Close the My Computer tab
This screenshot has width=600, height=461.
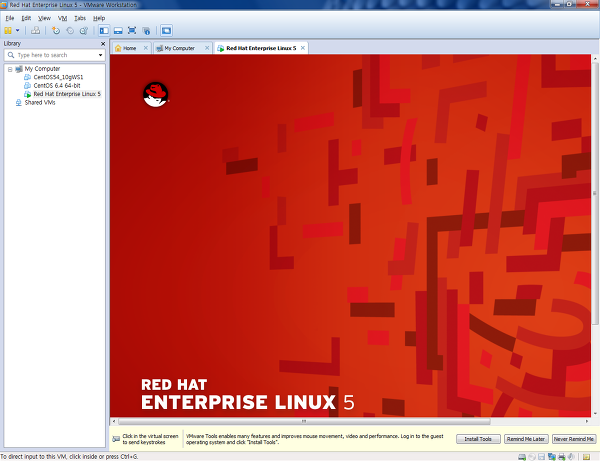pos(207,48)
